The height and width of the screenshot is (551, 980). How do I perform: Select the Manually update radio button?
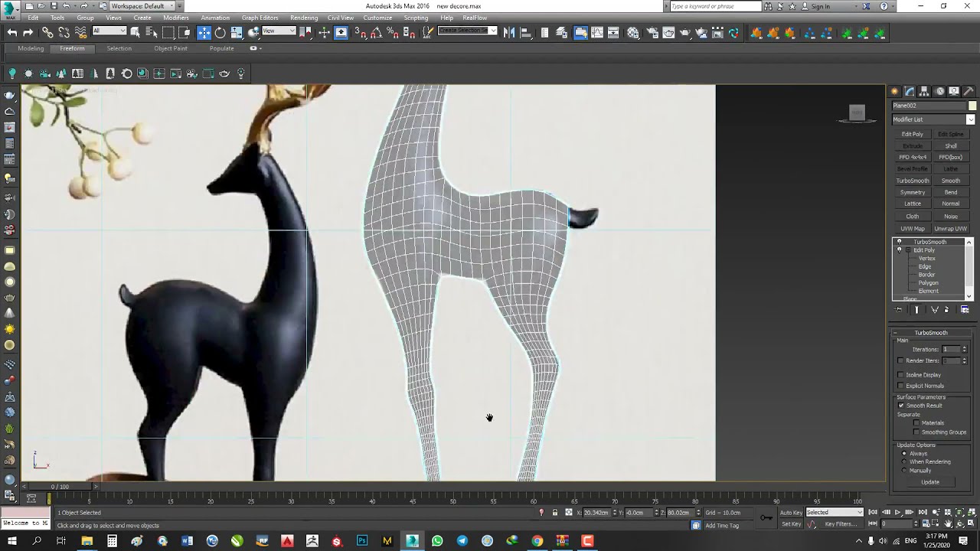click(903, 471)
